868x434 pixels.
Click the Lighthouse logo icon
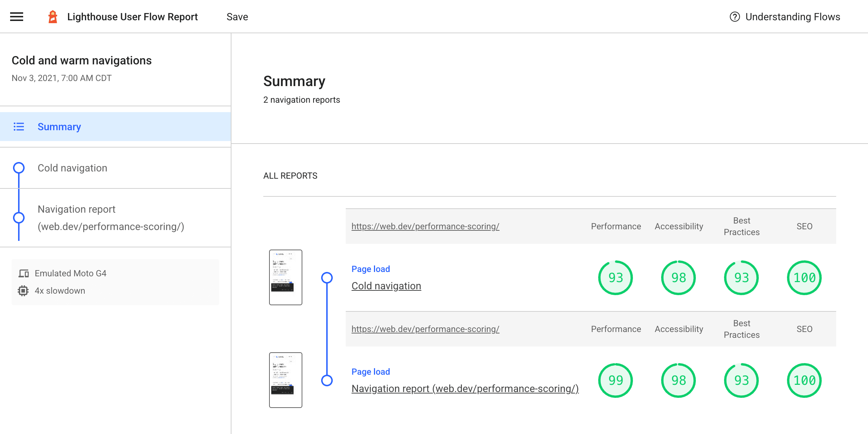[x=53, y=16]
